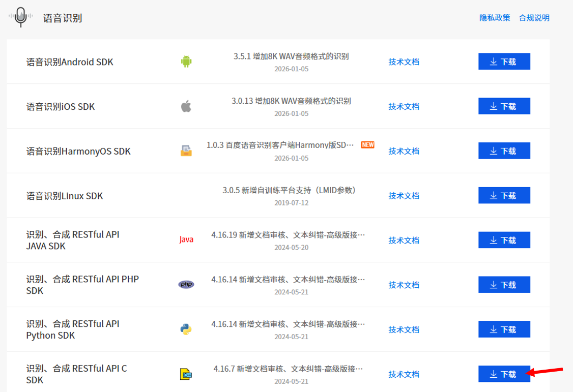
Task: Open 技术文档 for the JAVA SDK
Action: (404, 240)
